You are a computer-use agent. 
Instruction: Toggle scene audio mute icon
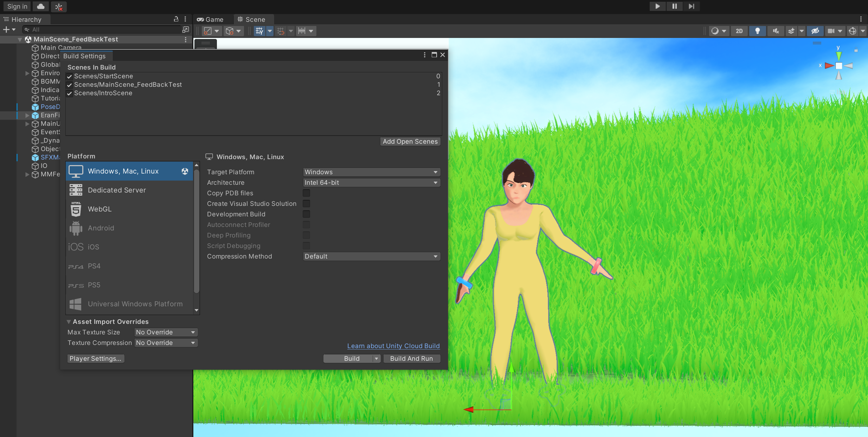(776, 31)
